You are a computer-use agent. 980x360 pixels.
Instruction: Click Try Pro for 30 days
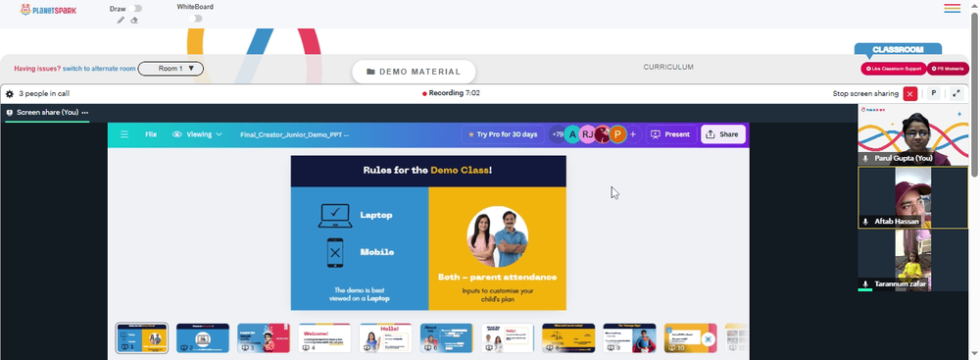coord(503,134)
